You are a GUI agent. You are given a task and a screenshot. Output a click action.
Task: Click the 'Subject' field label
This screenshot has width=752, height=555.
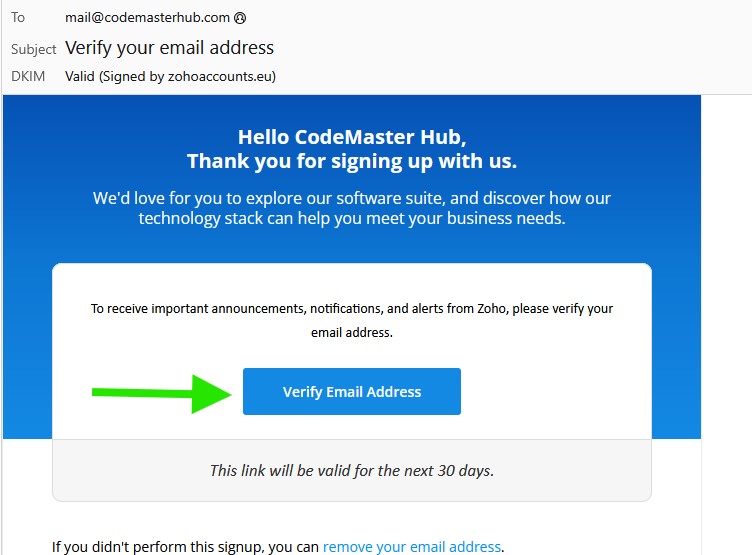tap(34, 48)
